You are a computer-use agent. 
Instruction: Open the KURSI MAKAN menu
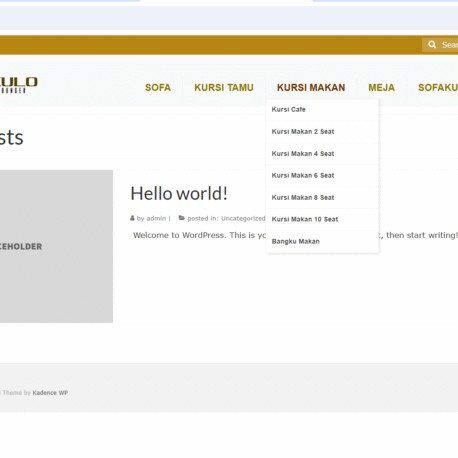tap(311, 88)
